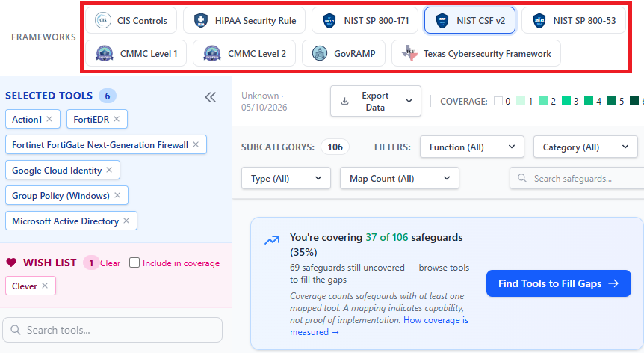Click the 37 of 106 coverage text
The width and height of the screenshot is (644, 353).
[387, 237]
